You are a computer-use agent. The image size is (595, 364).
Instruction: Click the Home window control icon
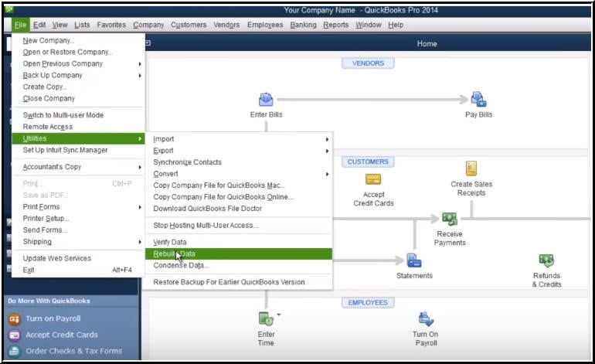pos(148,43)
